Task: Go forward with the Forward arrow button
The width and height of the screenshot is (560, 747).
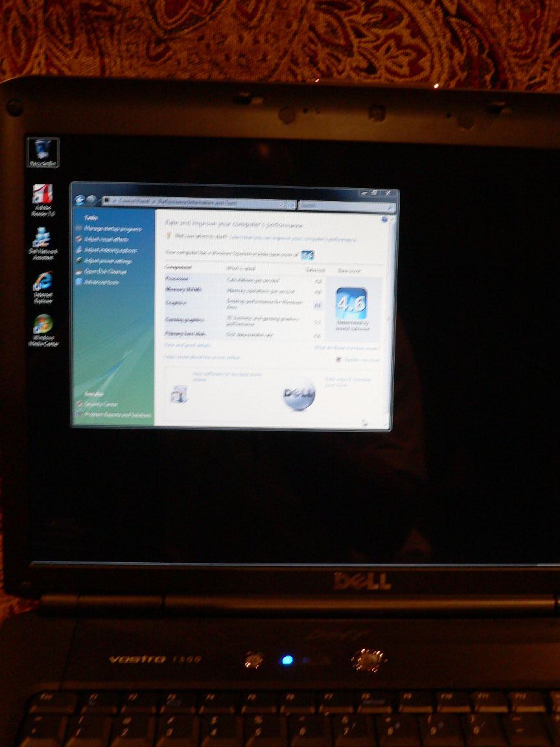Action: (91, 200)
